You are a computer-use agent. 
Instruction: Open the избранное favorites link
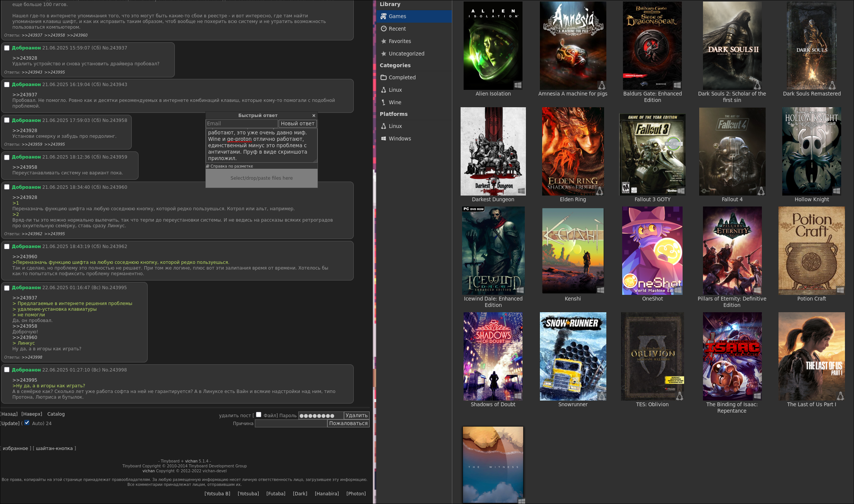(15, 449)
